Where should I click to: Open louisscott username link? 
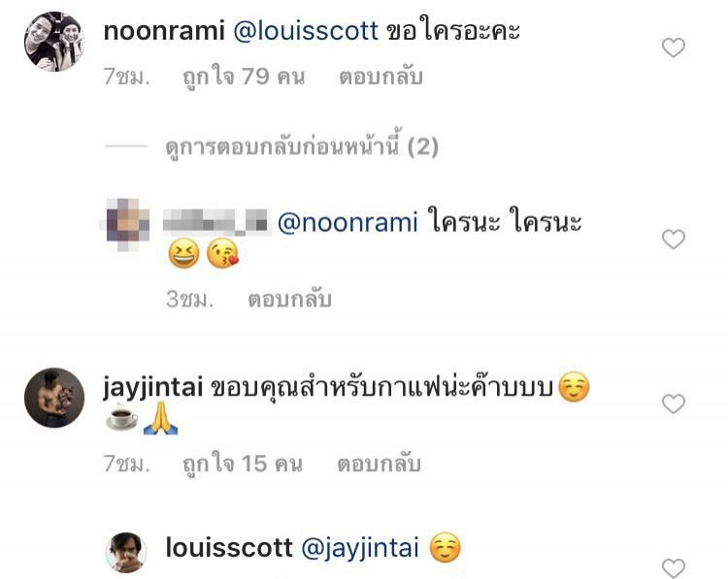229,547
